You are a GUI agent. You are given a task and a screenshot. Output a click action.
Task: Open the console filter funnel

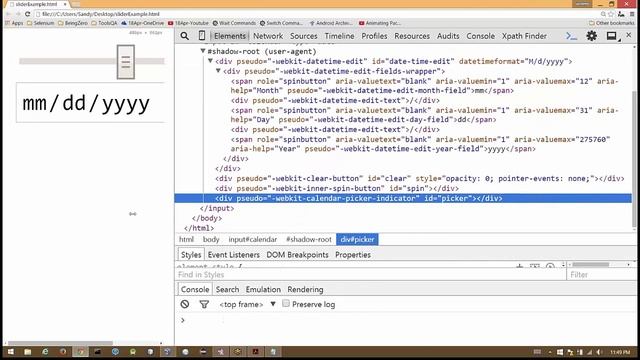click(204, 304)
